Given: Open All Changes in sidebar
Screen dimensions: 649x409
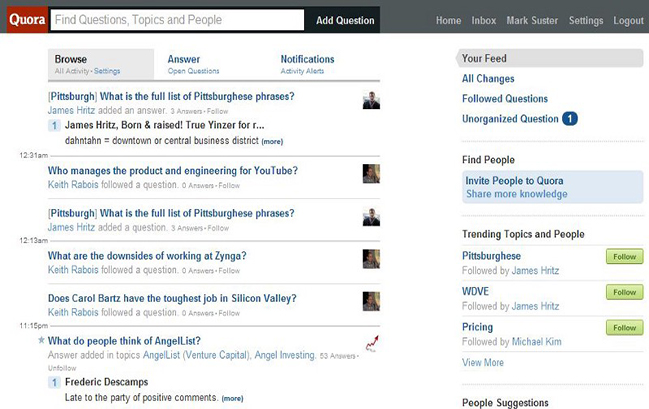Looking at the screenshot, I should [x=488, y=79].
